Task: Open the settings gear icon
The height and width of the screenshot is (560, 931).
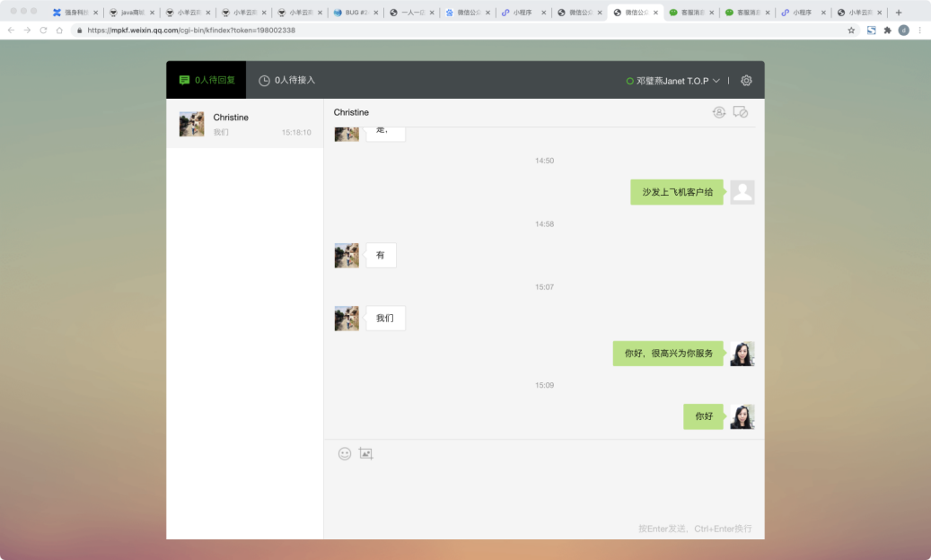Action: pos(746,81)
